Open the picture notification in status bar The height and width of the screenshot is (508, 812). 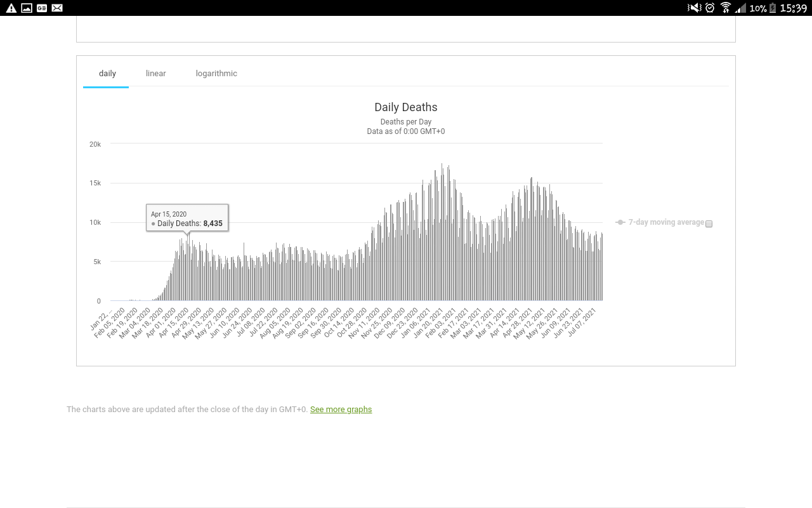click(27, 8)
